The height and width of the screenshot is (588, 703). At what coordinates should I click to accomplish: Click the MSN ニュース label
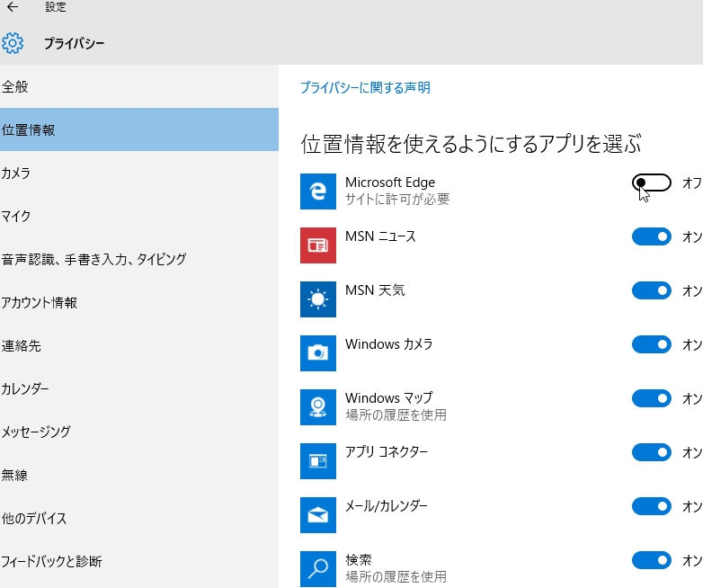tap(380, 236)
